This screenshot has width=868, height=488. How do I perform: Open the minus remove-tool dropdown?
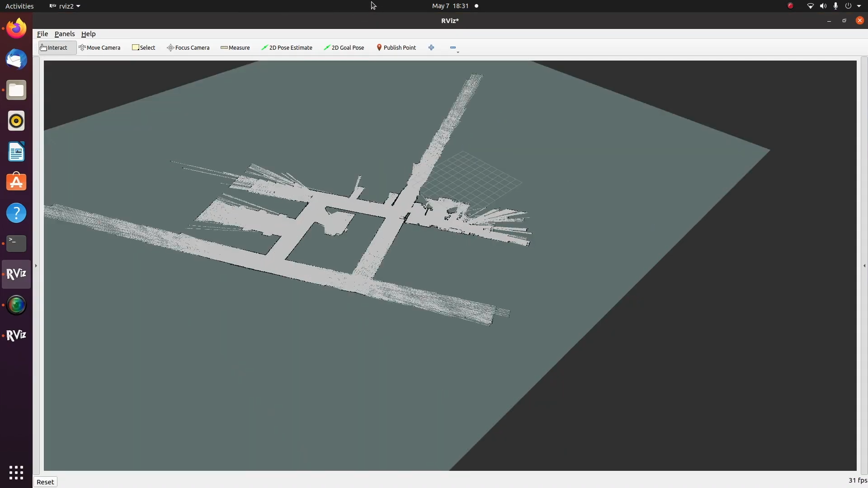pyautogui.click(x=453, y=48)
